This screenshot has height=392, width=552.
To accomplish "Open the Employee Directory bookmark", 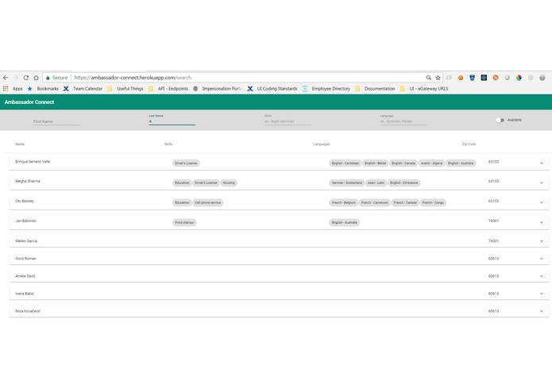I will (x=326, y=89).
